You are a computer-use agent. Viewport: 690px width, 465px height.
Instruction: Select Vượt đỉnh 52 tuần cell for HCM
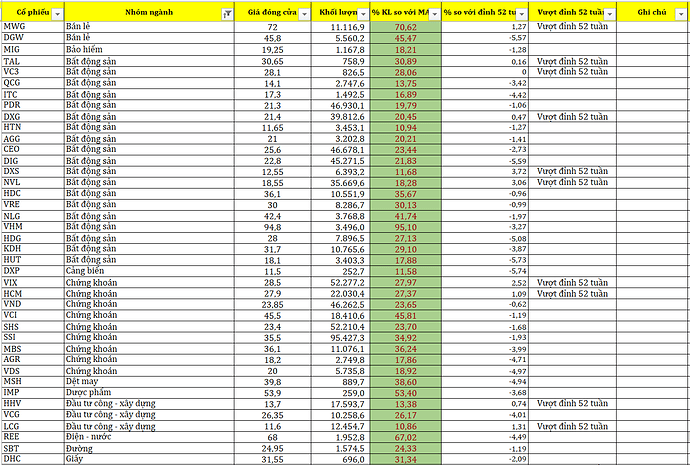click(x=573, y=293)
